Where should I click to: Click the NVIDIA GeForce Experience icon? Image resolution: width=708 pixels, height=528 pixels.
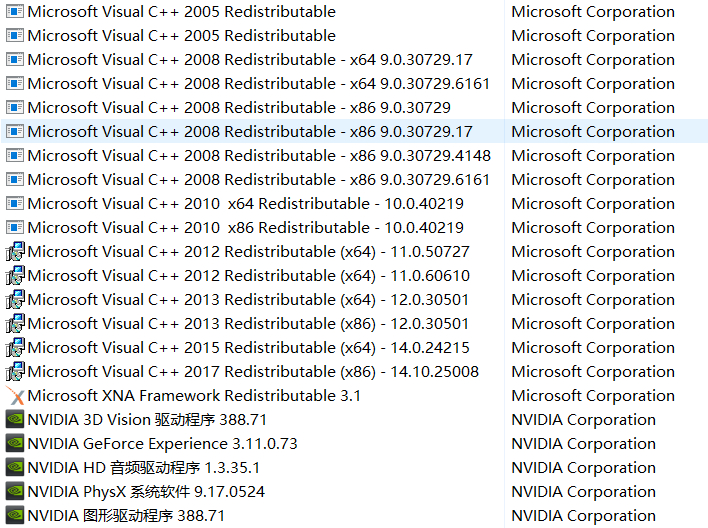tap(15, 444)
